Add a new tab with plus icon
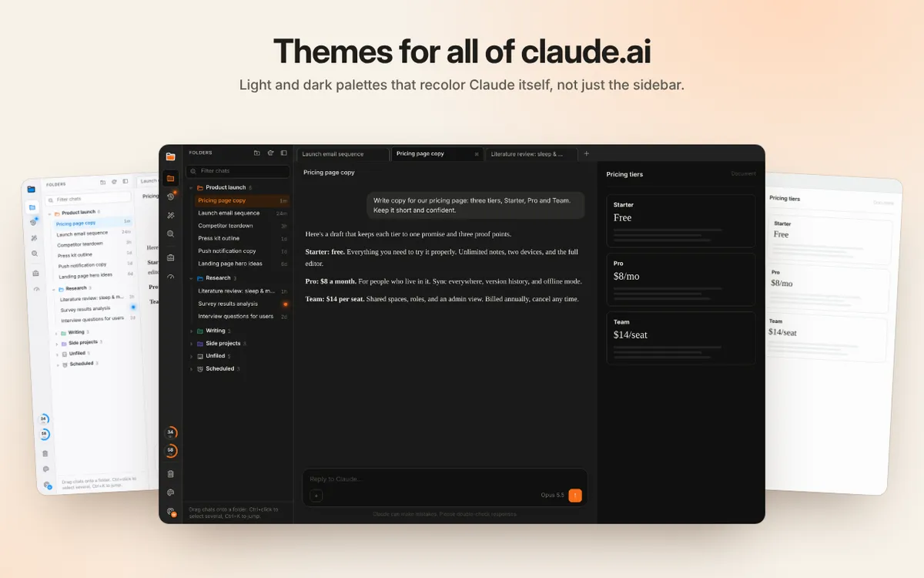Image resolution: width=924 pixels, height=578 pixels. (x=586, y=153)
